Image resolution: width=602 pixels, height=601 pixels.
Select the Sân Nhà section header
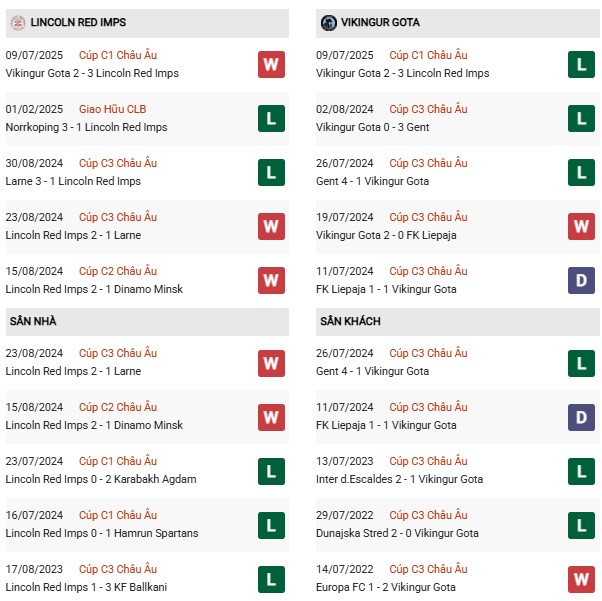coord(33,321)
